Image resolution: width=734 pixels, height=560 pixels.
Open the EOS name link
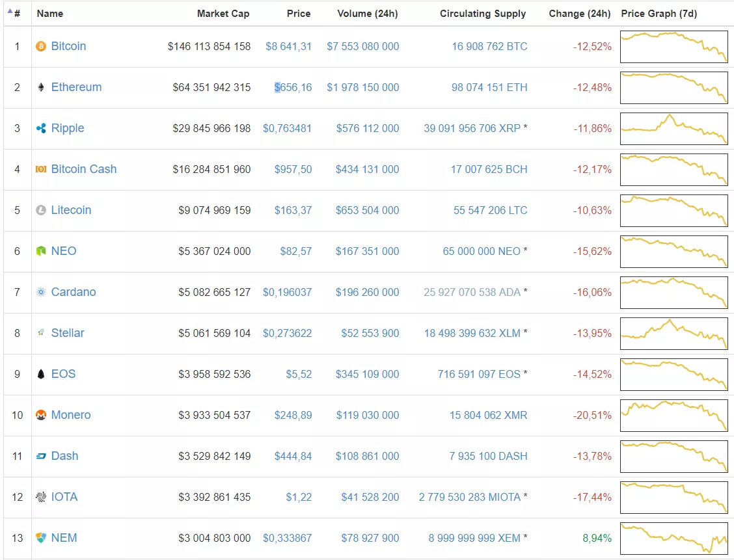63,374
